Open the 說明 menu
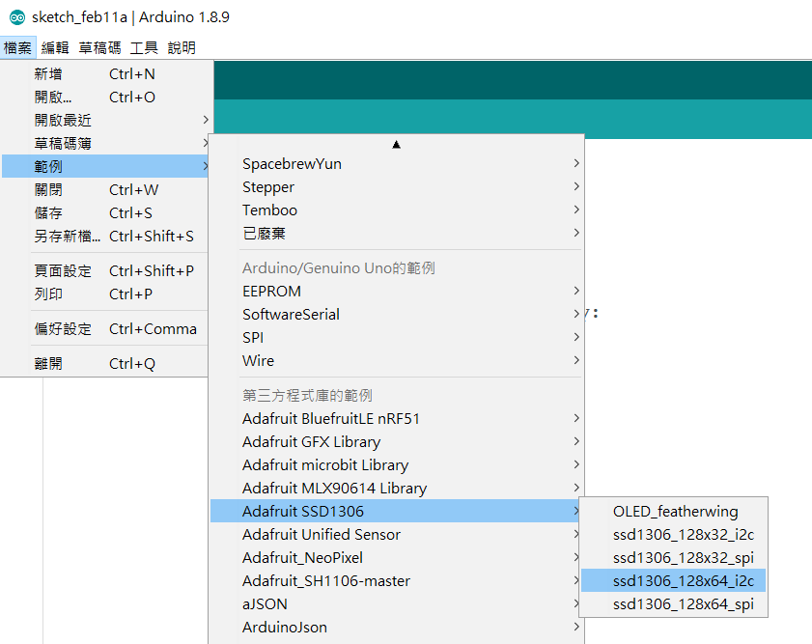The height and width of the screenshot is (644, 812). [182, 48]
